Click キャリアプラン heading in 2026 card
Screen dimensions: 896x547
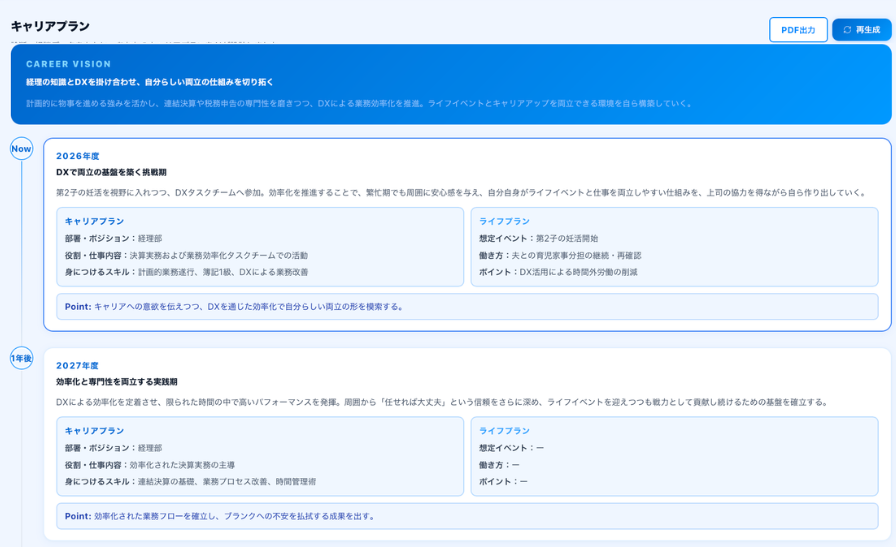tap(94, 221)
